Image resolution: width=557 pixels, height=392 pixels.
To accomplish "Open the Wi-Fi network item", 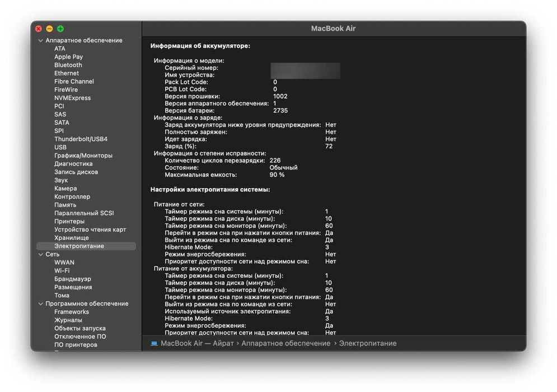I will [62, 270].
